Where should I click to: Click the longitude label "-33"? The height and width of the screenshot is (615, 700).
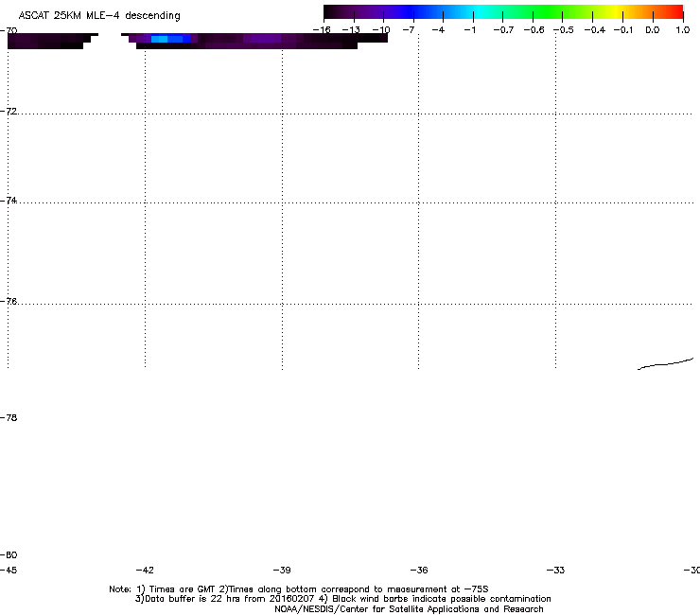coord(556,570)
